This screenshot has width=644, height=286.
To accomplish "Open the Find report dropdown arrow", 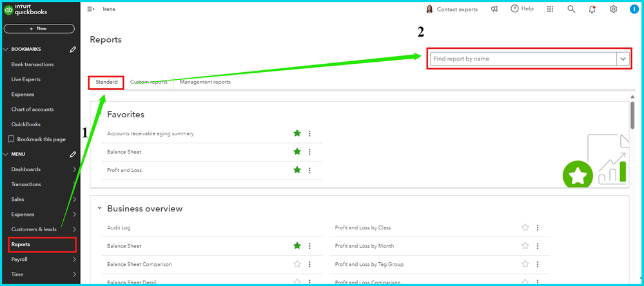I will pos(623,59).
